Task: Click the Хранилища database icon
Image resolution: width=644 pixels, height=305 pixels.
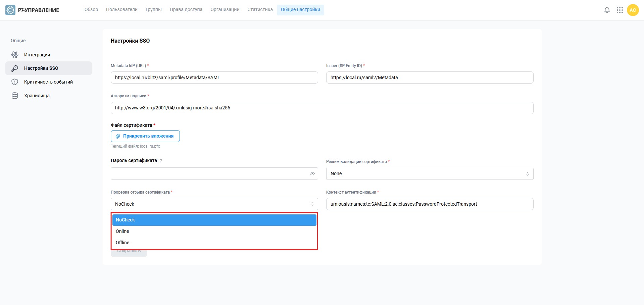Action: click(x=15, y=96)
